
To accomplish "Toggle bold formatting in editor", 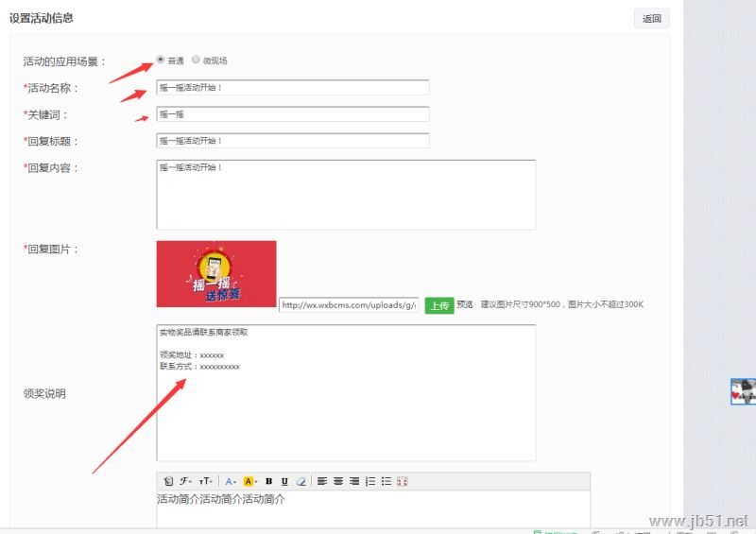I will pyautogui.click(x=269, y=481).
